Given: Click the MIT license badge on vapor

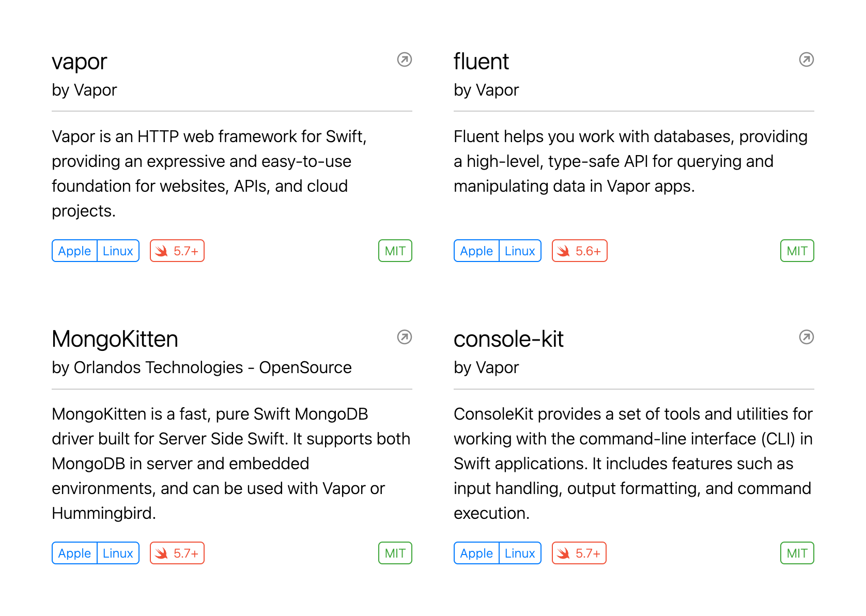Looking at the screenshot, I should coord(395,251).
